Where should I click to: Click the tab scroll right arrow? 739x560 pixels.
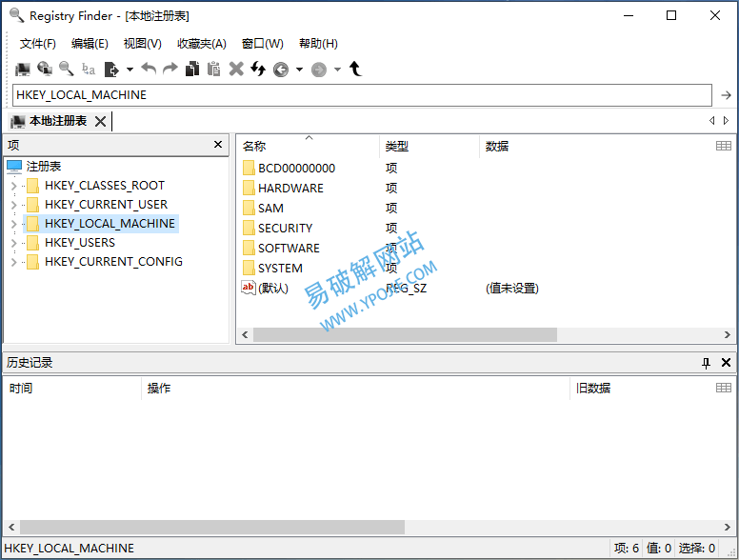click(x=727, y=121)
